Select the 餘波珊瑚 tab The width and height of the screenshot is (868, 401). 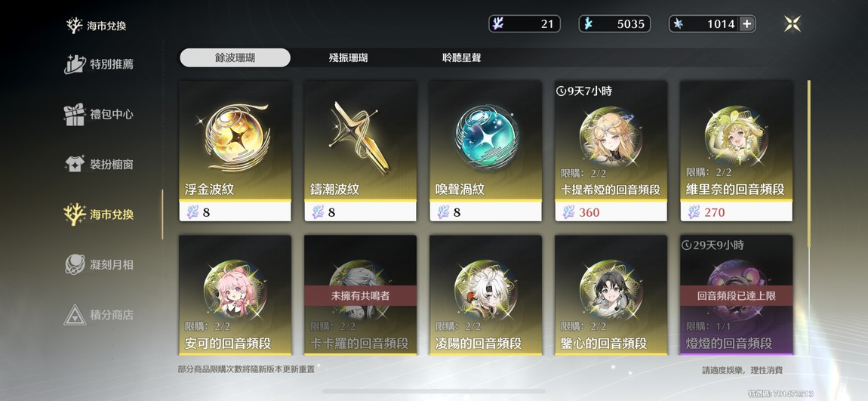pyautogui.click(x=235, y=57)
